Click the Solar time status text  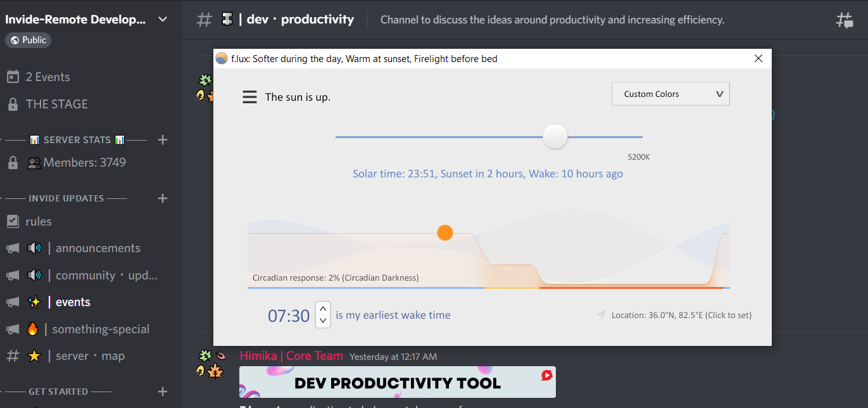487,174
